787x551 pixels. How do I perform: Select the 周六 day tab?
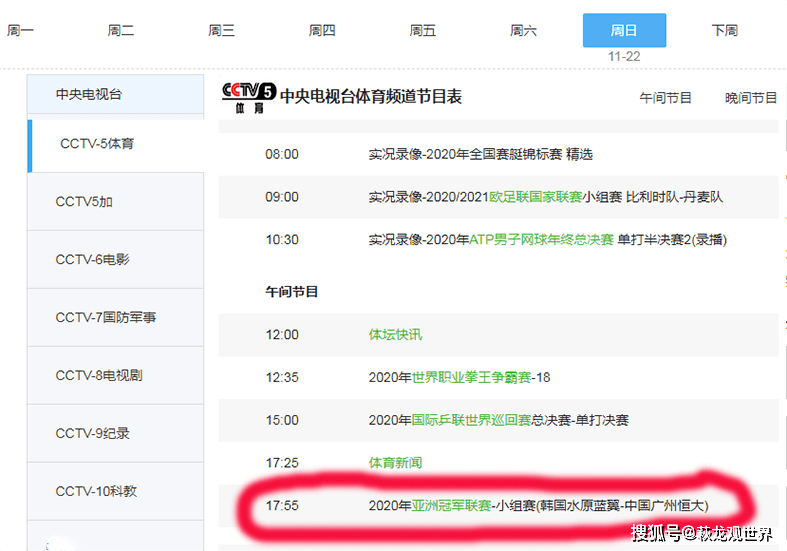(523, 31)
